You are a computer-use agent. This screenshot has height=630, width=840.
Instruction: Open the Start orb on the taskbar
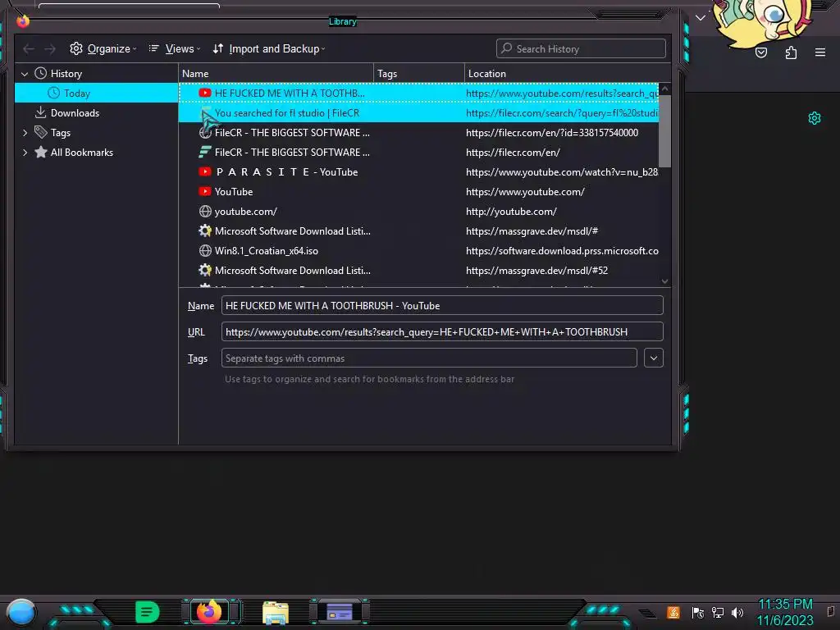click(21, 613)
